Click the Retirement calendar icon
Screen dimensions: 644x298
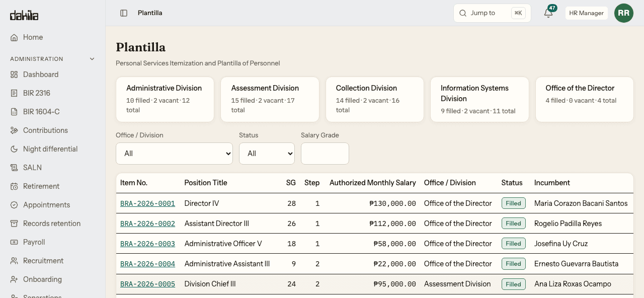pyautogui.click(x=14, y=186)
